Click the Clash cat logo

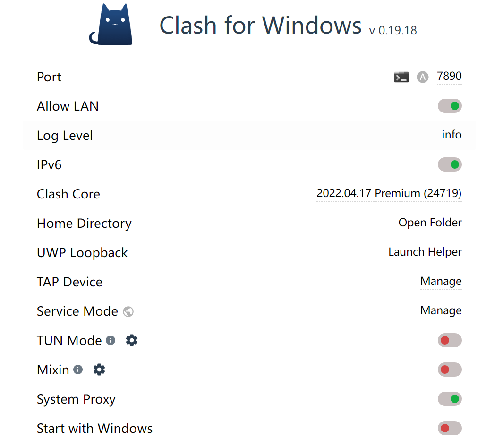tap(111, 25)
